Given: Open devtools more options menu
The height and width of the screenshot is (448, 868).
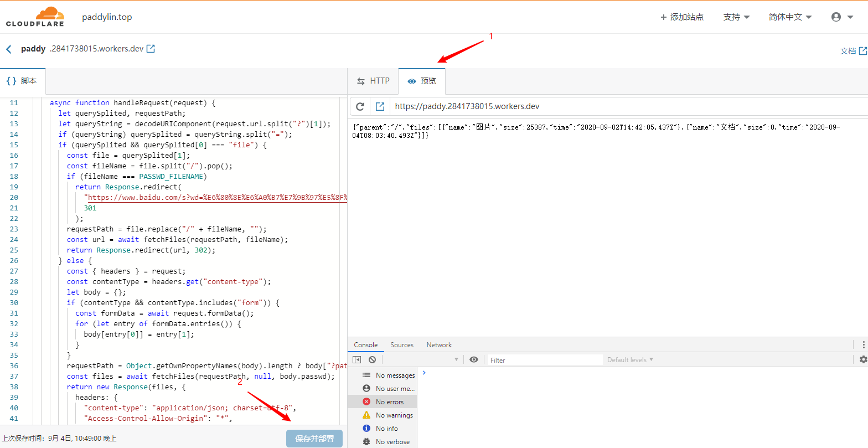Looking at the screenshot, I should pyautogui.click(x=864, y=344).
